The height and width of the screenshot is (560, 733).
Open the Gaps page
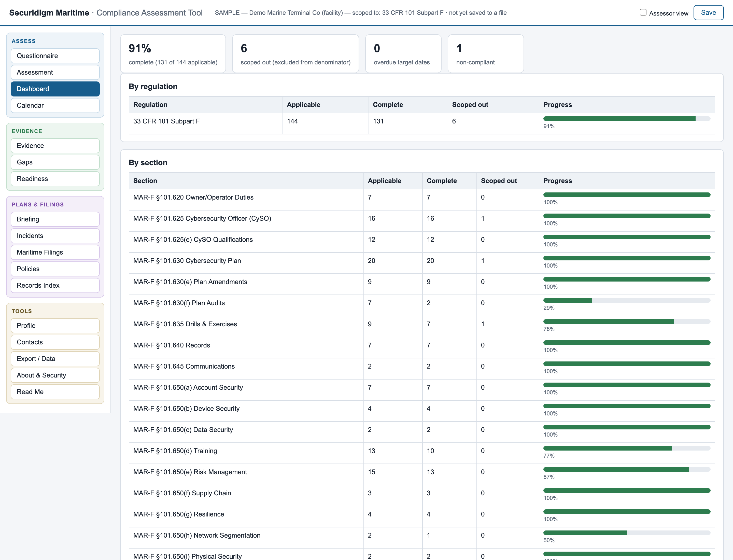click(x=55, y=162)
